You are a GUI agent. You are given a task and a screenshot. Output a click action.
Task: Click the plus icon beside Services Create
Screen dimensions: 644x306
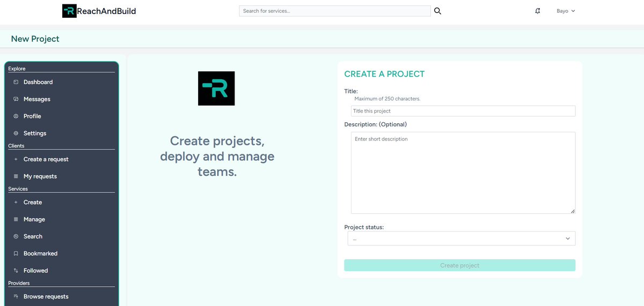16,202
